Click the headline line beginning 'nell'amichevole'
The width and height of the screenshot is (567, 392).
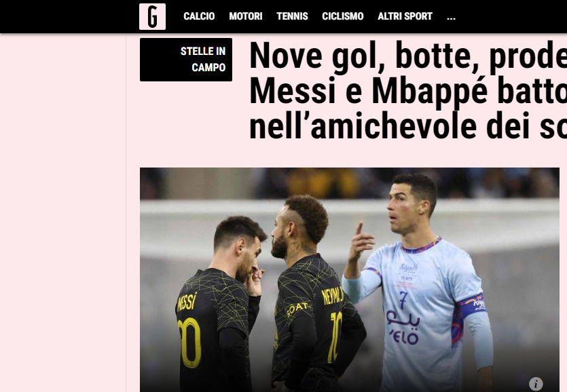[x=408, y=126]
